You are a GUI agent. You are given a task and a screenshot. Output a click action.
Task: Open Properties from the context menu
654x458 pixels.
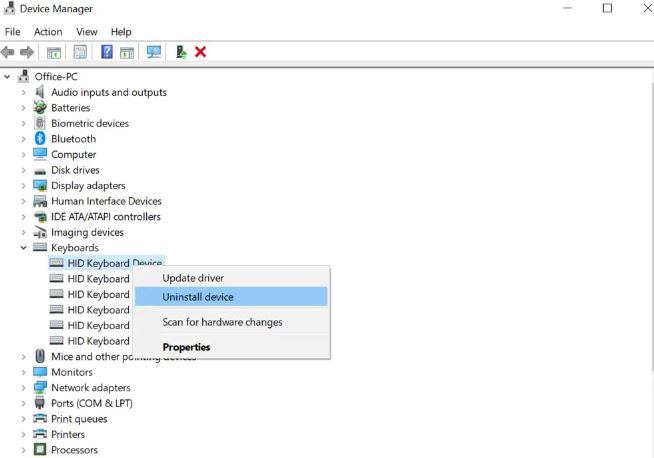pos(231,347)
